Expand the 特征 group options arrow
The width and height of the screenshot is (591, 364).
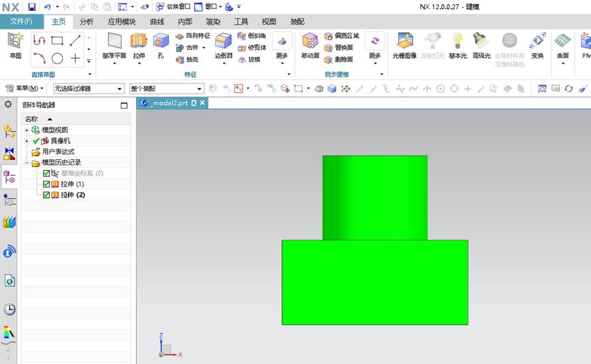pyautogui.click(x=289, y=74)
